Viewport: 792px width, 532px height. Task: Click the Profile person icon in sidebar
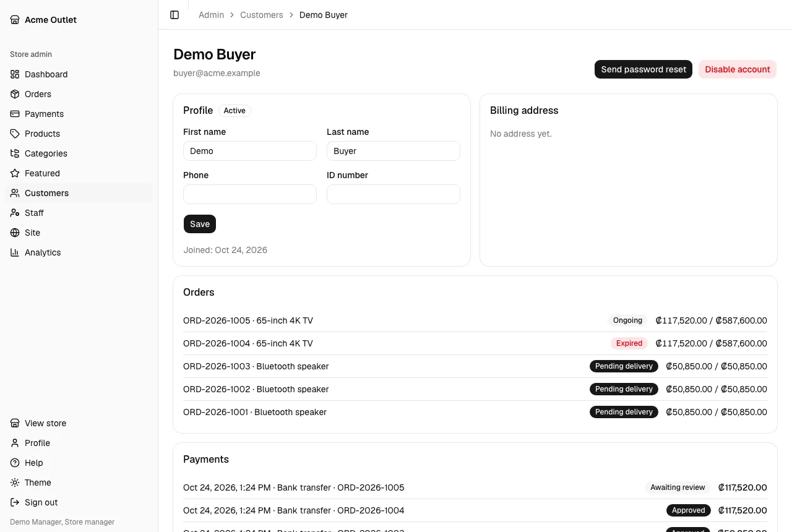tap(15, 443)
